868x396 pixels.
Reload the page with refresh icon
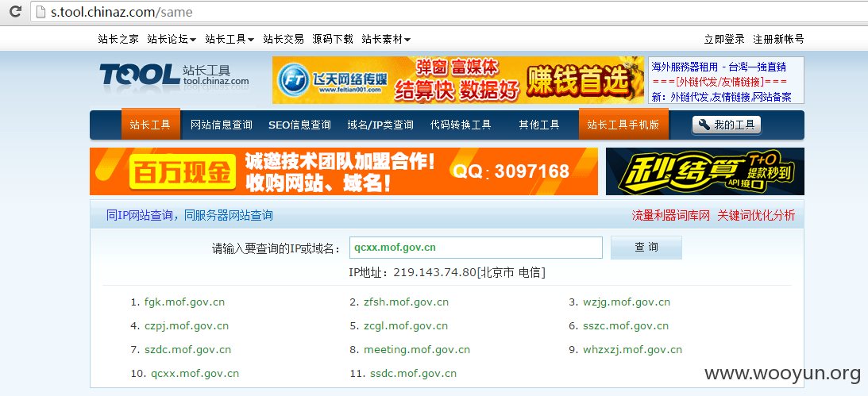[x=16, y=11]
